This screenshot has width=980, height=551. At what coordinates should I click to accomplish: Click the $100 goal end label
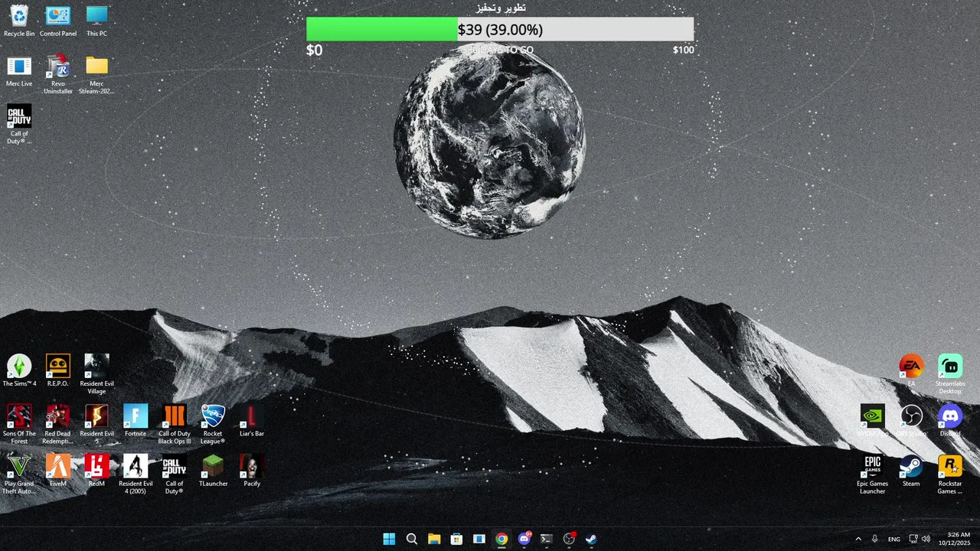684,51
